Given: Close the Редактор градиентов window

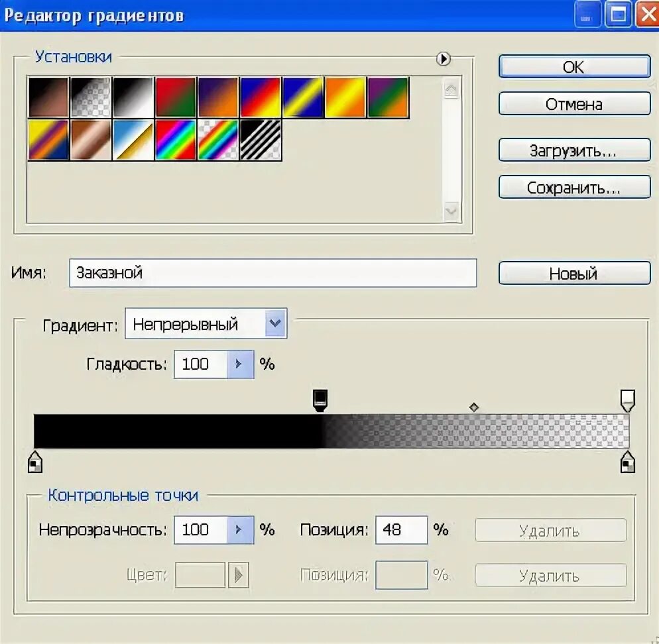Looking at the screenshot, I should pos(648,15).
